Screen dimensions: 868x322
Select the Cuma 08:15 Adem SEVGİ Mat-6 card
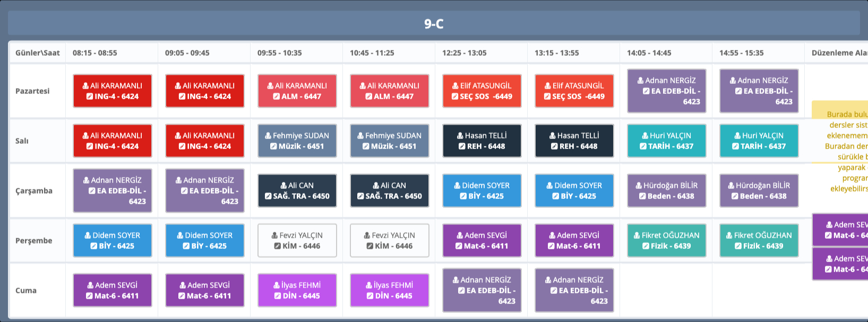click(112, 290)
